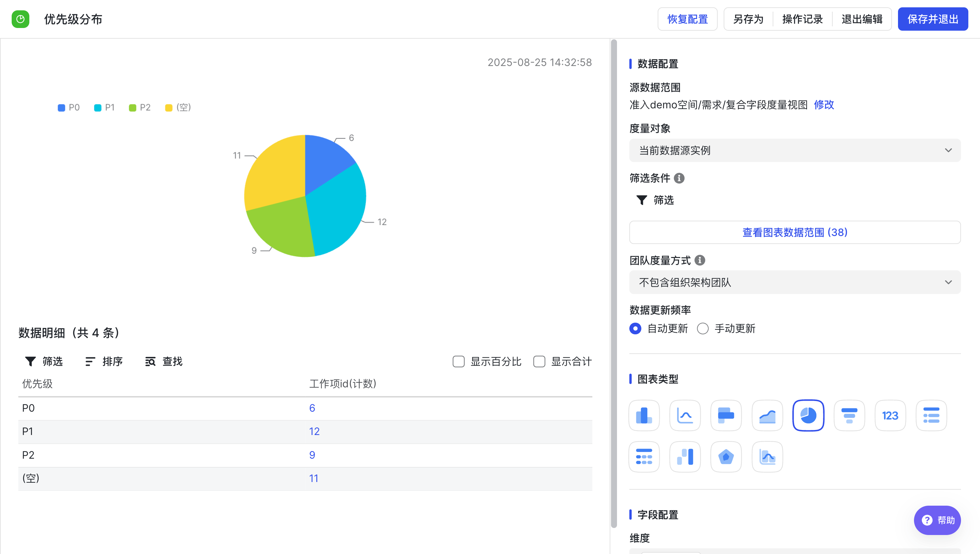The width and height of the screenshot is (980, 554).
Task: Toggle the P2 legend entry
Action: click(x=140, y=108)
